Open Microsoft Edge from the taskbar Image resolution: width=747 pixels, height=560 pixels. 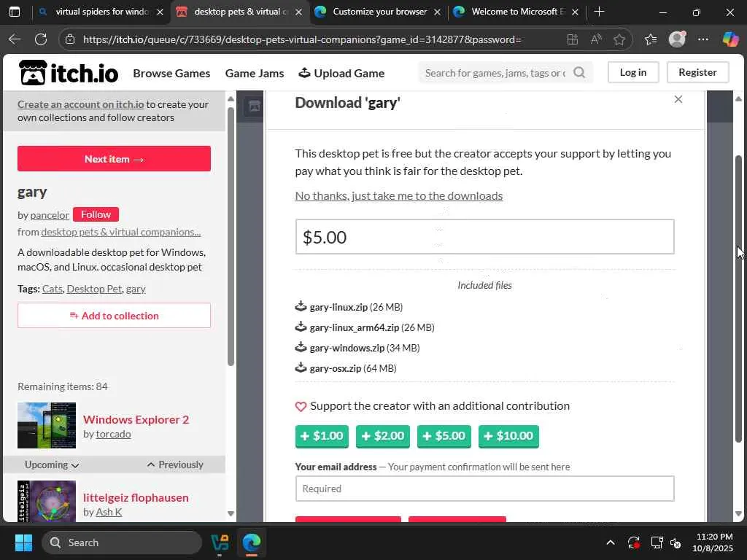point(252,542)
